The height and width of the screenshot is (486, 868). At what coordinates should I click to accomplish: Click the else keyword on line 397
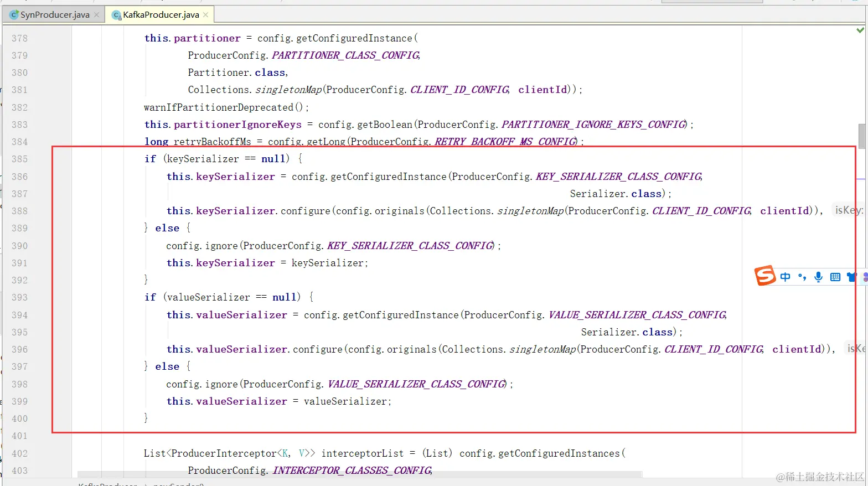(167, 366)
